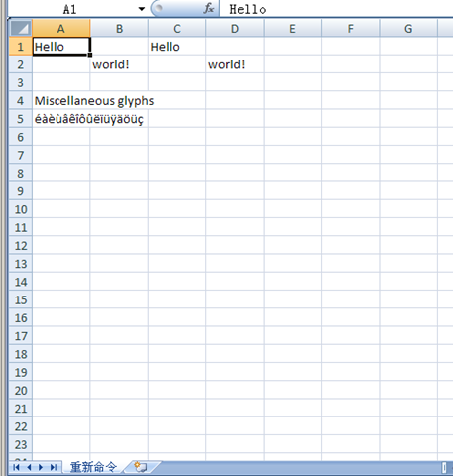This screenshot has height=476, width=453.
Task: Select column F header
Action: [351, 29]
